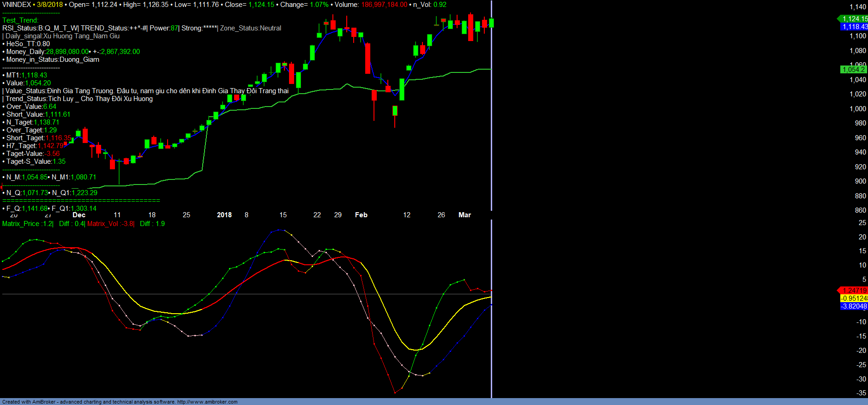Click the green 1,124.15 closing price label

click(x=854, y=19)
